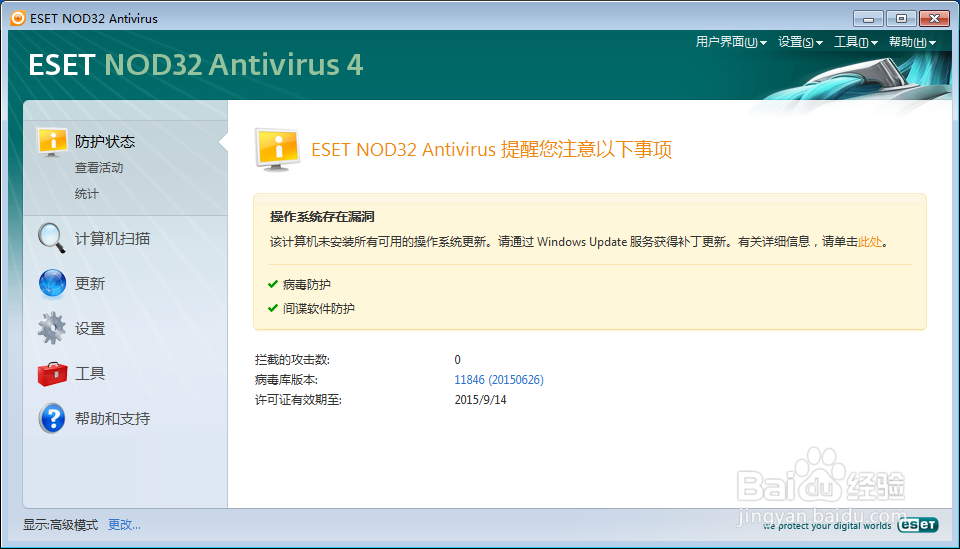Click the 设置 gear icon
The width and height of the screenshot is (960, 549).
coord(52,328)
